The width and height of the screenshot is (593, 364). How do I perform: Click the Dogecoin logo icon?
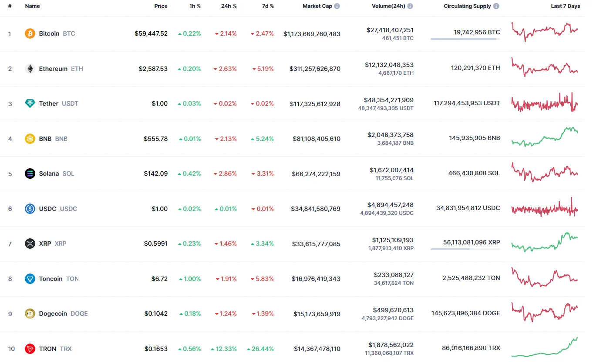point(30,314)
